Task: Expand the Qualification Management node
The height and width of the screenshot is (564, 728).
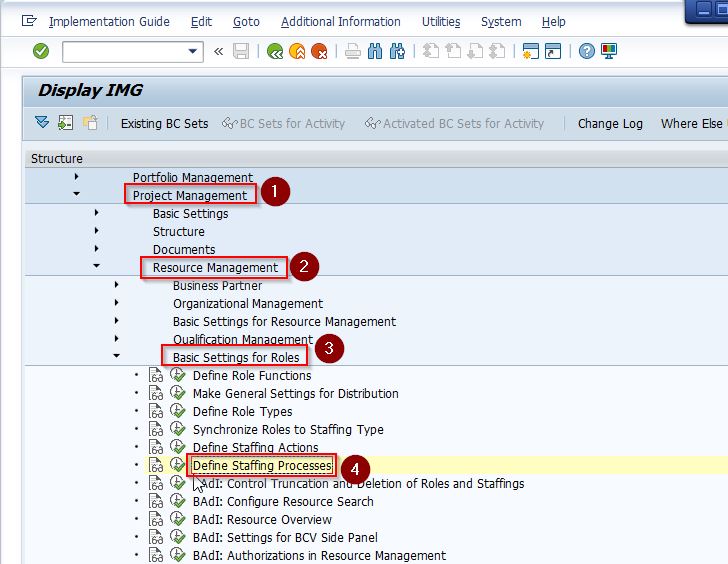Action: coord(117,338)
